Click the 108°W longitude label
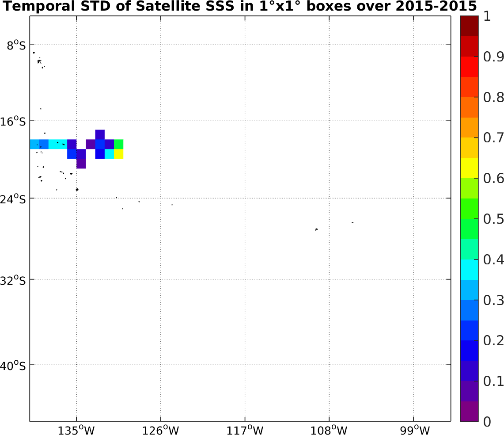 [x=329, y=430]
